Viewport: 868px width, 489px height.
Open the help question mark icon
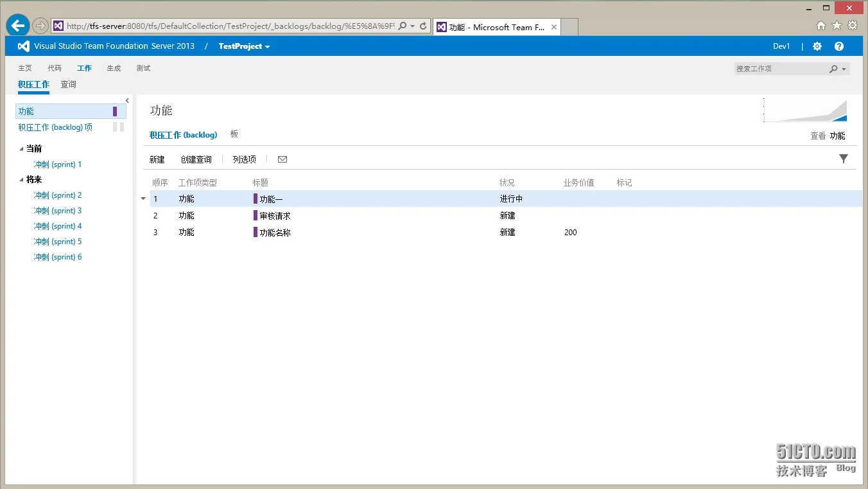839,46
